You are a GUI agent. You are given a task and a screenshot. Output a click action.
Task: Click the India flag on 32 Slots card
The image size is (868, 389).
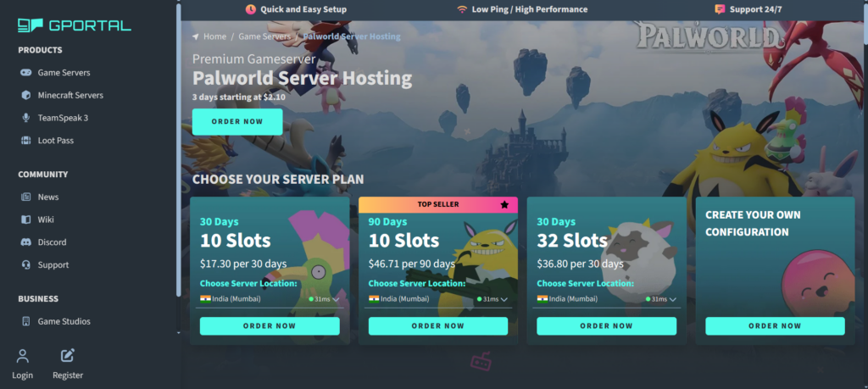tap(542, 299)
